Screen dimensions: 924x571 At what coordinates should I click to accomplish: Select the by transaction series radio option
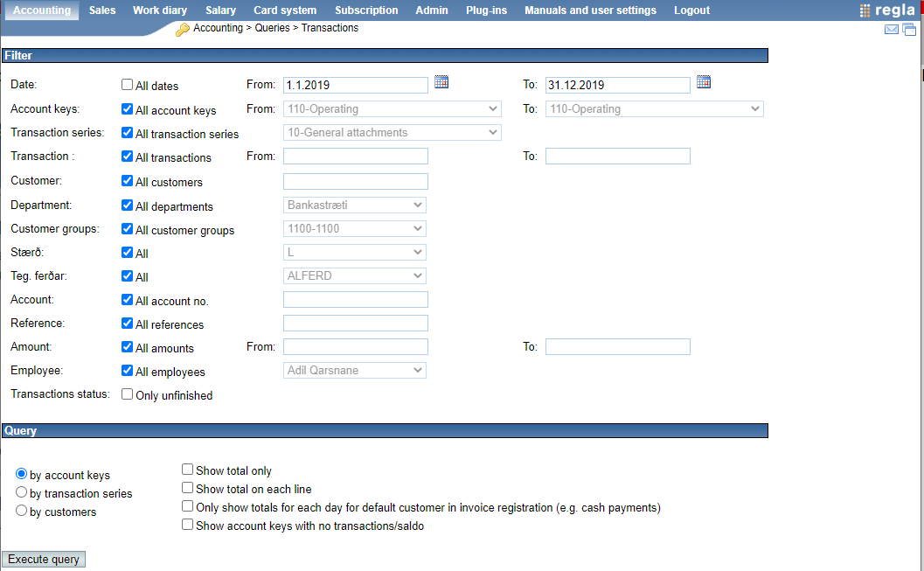(x=22, y=492)
